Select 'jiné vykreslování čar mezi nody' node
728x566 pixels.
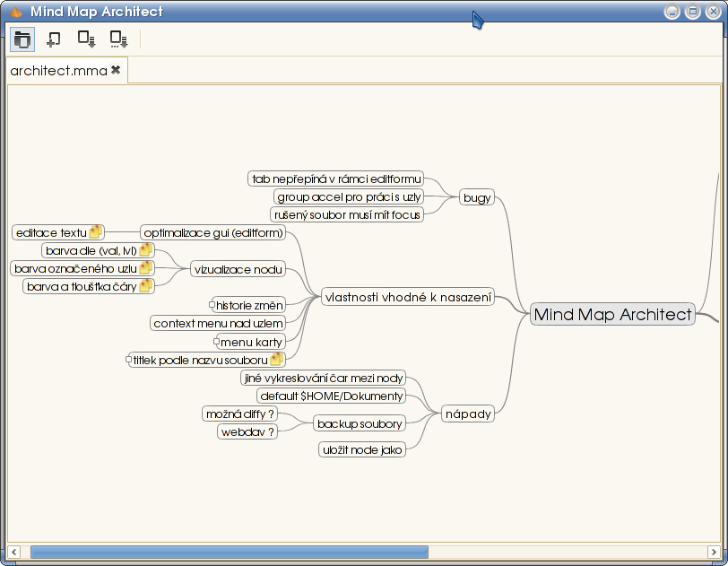pyautogui.click(x=323, y=378)
